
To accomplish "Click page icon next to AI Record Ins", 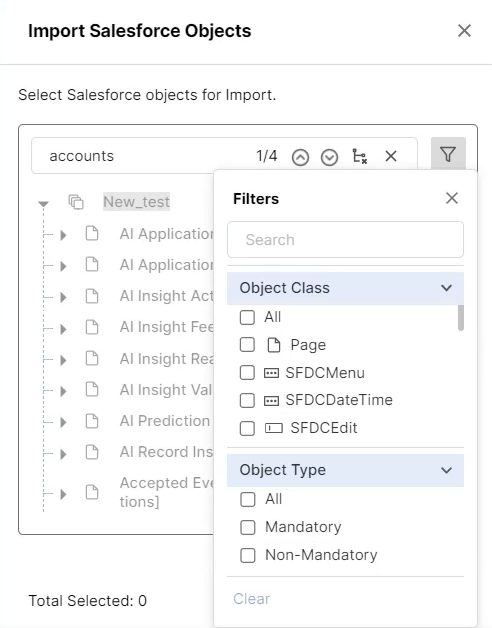I will click(92, 452).
